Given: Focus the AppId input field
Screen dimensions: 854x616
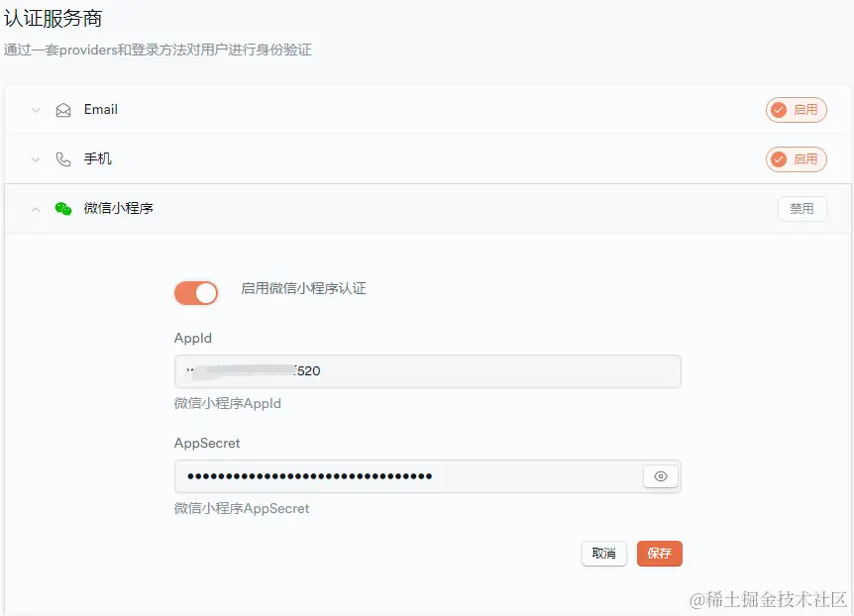Looking at the screenshot, I should tap(428, 371).
